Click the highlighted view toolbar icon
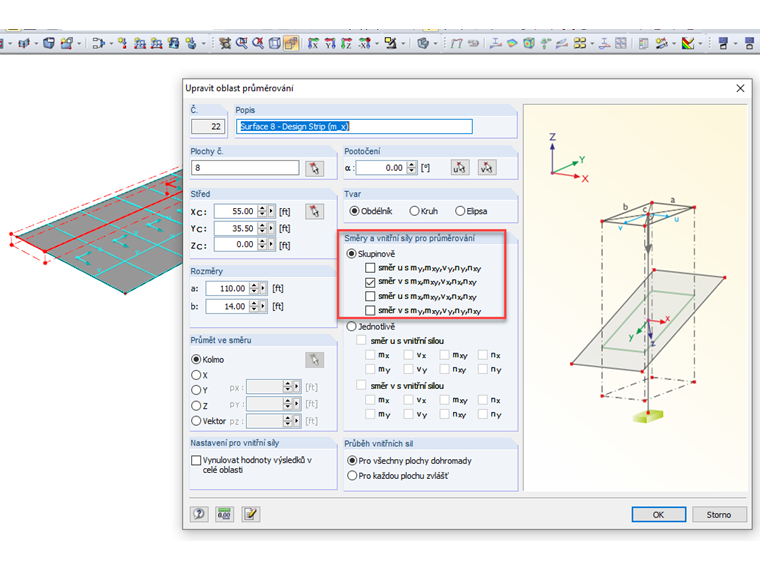The height and width of the screenshot is (570, 760). tap(291, 43)
